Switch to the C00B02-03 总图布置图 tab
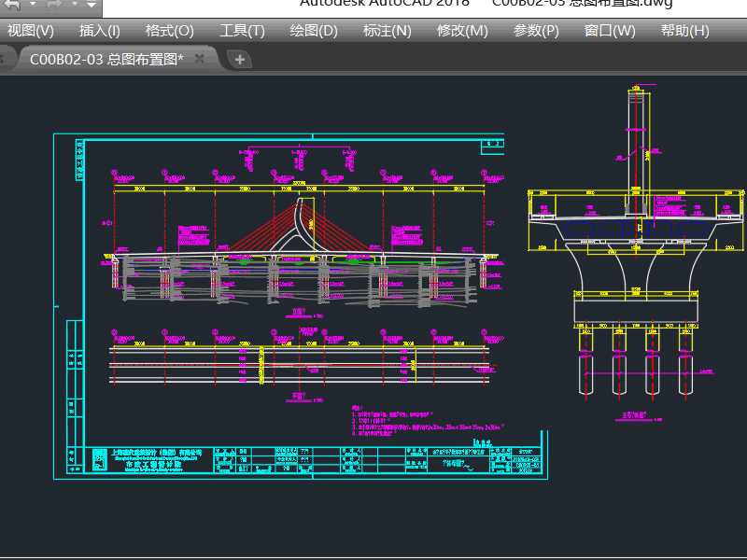The width and height of the screenshot is (747, 560). tap(106, 60)
